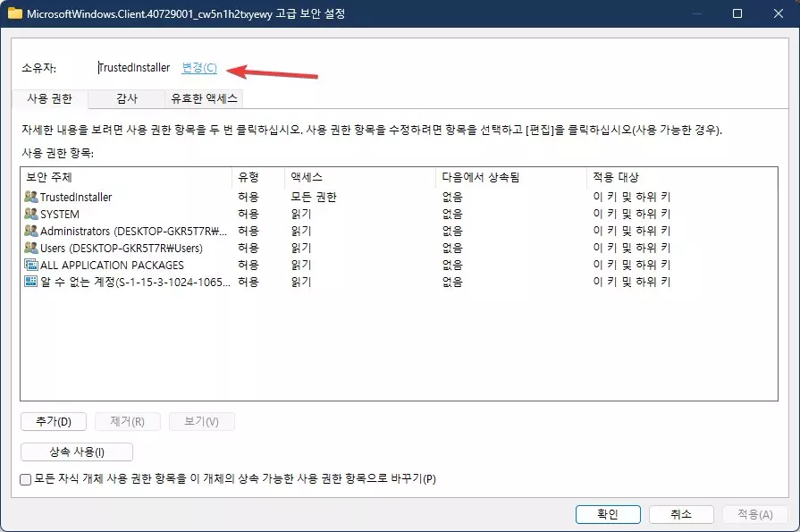This screenshot has height=532, width=800.
Task: Click the 적용(A) button
Action: point(755,514)
